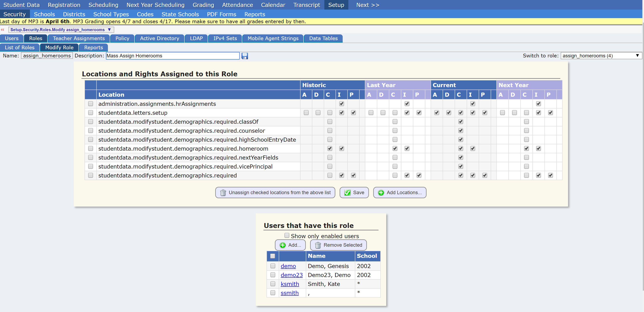Viewport: 644px width, 312px height.
Task: Open the Setup.Security.Roles breadcrumb dropdown
Action: coord(109,30)
